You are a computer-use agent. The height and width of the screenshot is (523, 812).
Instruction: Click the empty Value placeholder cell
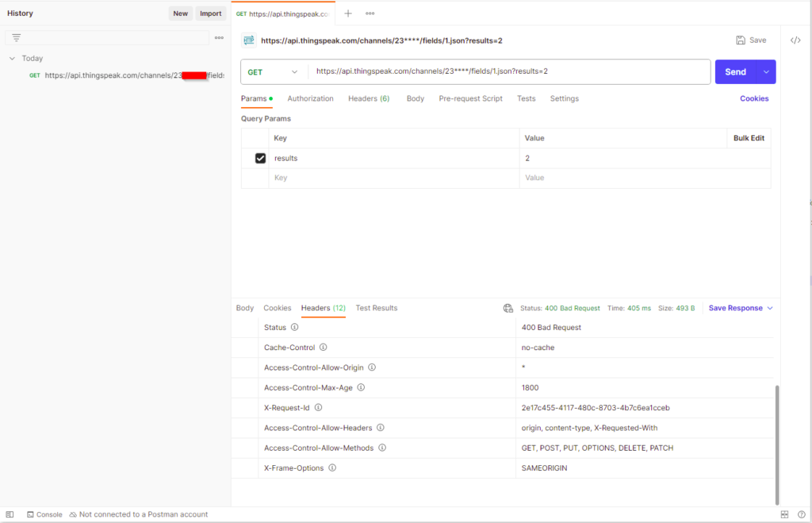click(x=645, y=178)
